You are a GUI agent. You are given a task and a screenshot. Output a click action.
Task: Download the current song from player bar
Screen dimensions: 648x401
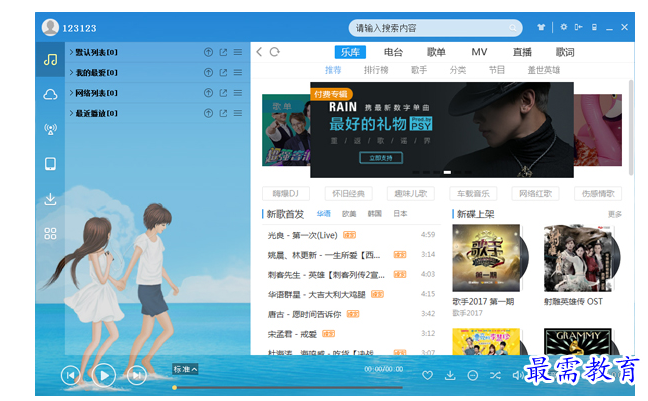pyautogui.click(x=450, y=375)
